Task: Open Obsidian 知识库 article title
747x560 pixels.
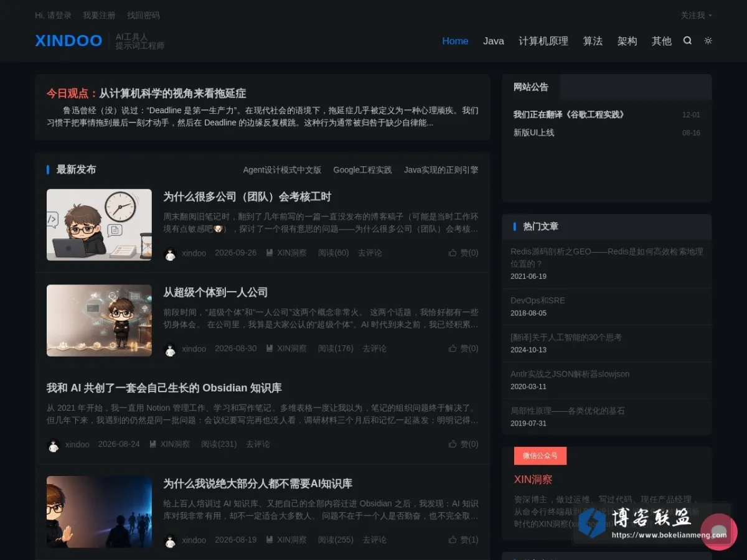Action: click(164, 388)
